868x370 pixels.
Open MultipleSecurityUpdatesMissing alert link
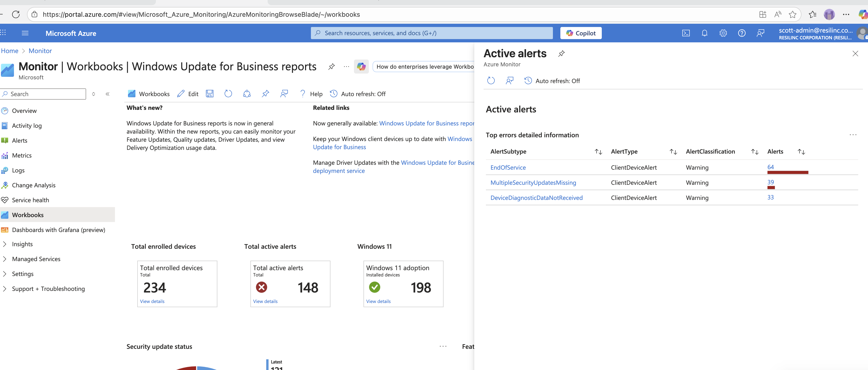[533, 183]
